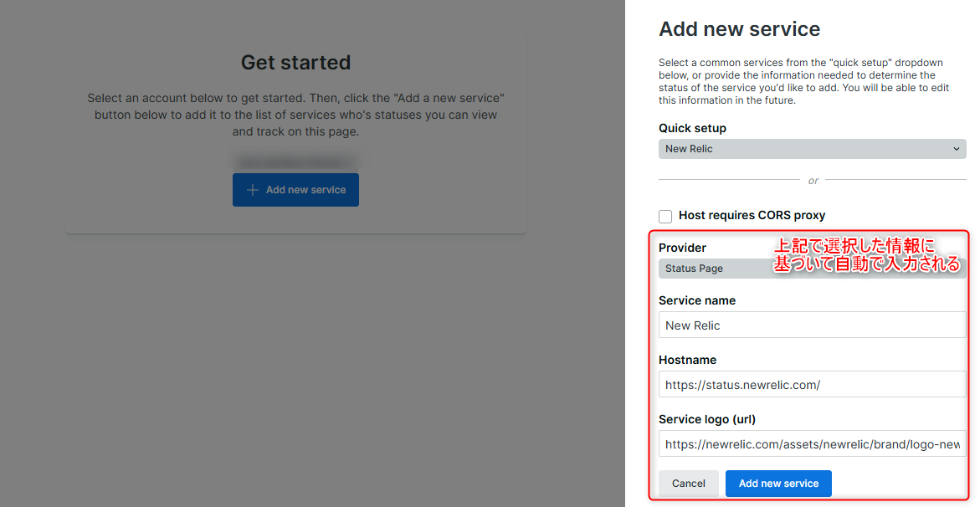Viewport: 980px width, 507px height.
Task: Open the Quick setup dropdown showing New Relic
Action: [x=812, y=149]
